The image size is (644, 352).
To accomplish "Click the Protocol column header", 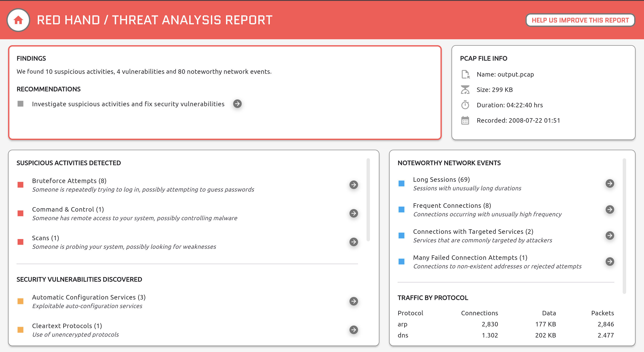I will click(x=410, y=313).
